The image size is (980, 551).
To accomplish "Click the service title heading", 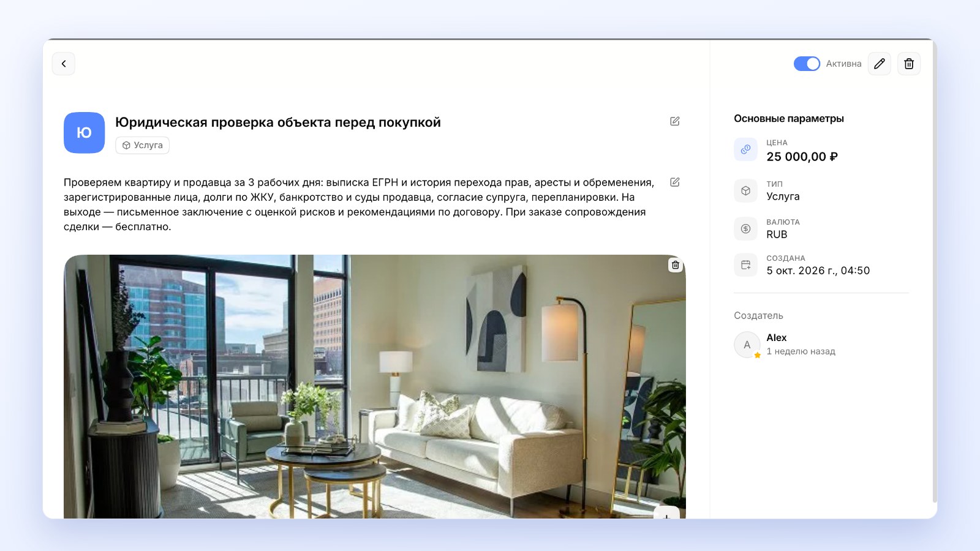I will point(278,122).
